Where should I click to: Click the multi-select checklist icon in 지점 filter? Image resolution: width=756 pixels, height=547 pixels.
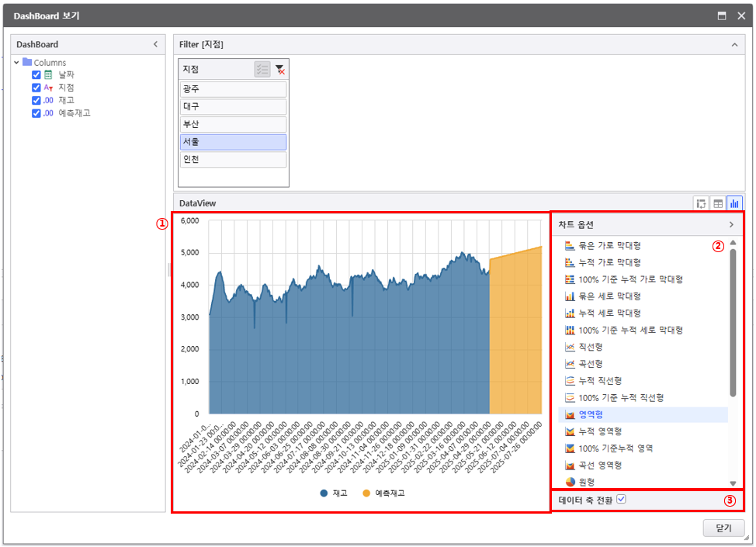click(x=262, y=70)
